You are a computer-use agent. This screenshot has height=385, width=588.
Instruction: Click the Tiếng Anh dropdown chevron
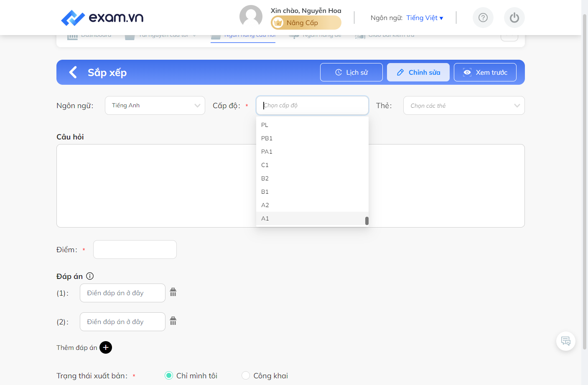[197, 106]
